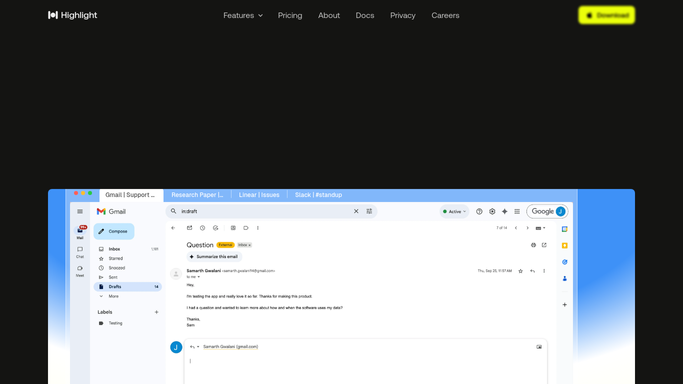Clear the in:draft search query
Image resolution: width=683 pixels, height=384 pixels.
coord(356,211)
